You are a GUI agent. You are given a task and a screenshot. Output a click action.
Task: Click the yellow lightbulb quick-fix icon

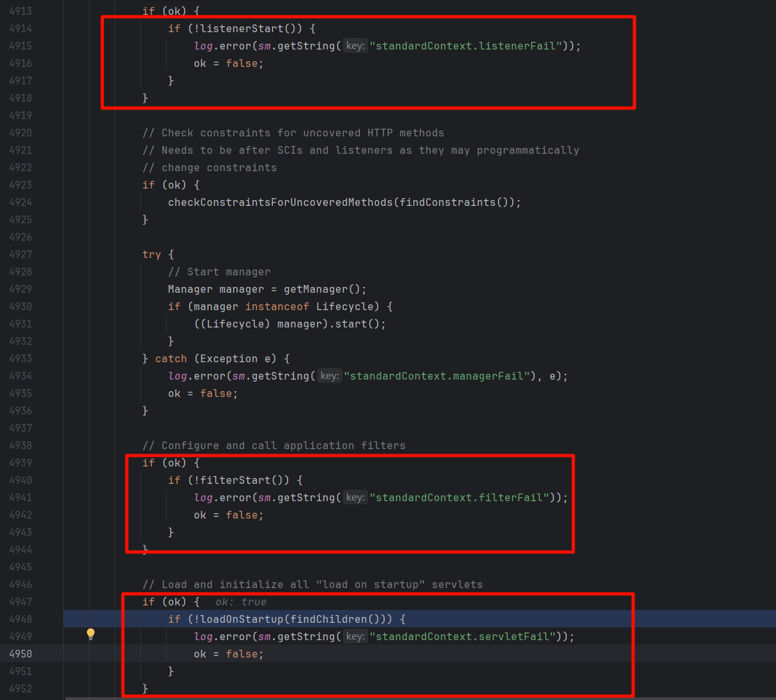point(91,634)
